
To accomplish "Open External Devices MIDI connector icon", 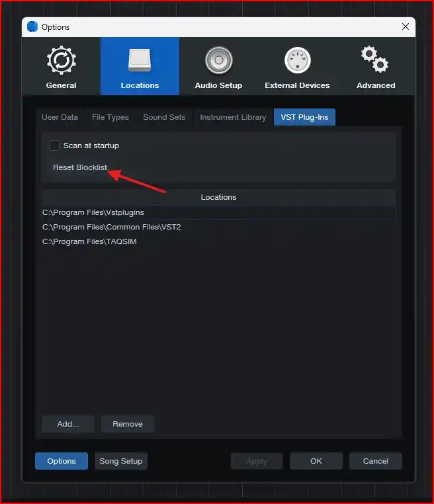I will click(297, 60).
